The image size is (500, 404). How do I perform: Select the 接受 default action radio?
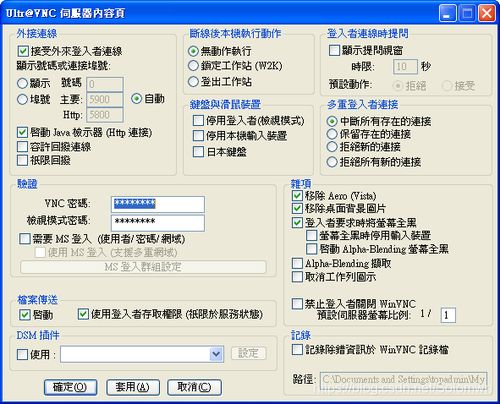(x=447, y=86)
